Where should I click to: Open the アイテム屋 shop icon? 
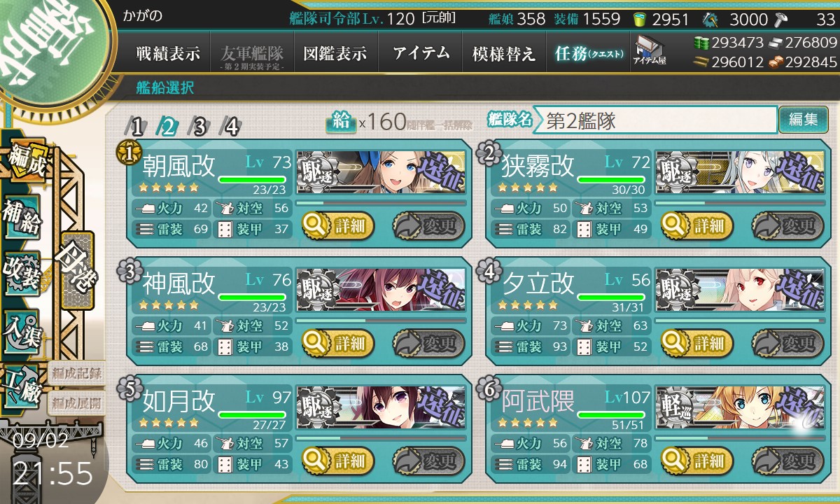[650, 50]
